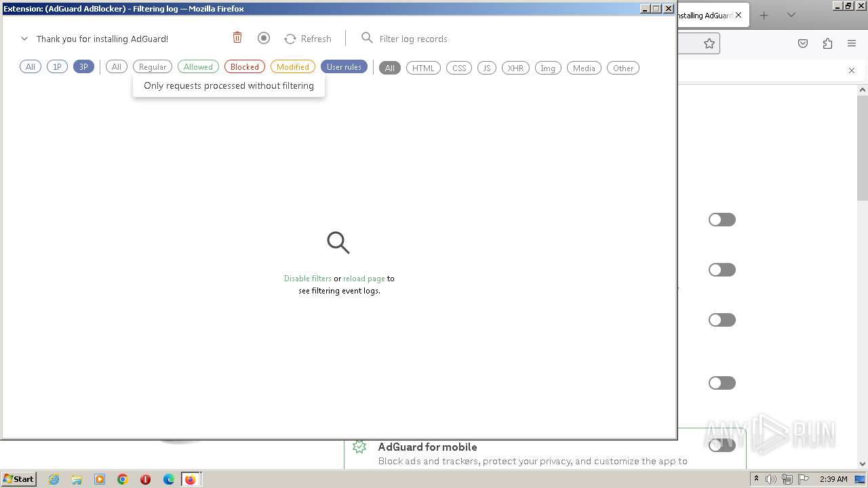Filter by Other request type
This screenshot has width=868, height=488.
coord(623,68)
